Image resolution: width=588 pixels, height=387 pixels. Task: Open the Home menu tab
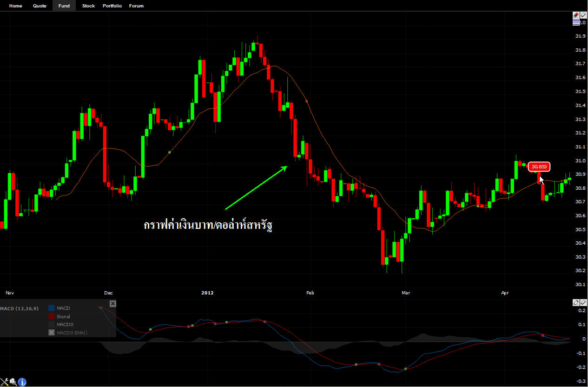point(16,6)
